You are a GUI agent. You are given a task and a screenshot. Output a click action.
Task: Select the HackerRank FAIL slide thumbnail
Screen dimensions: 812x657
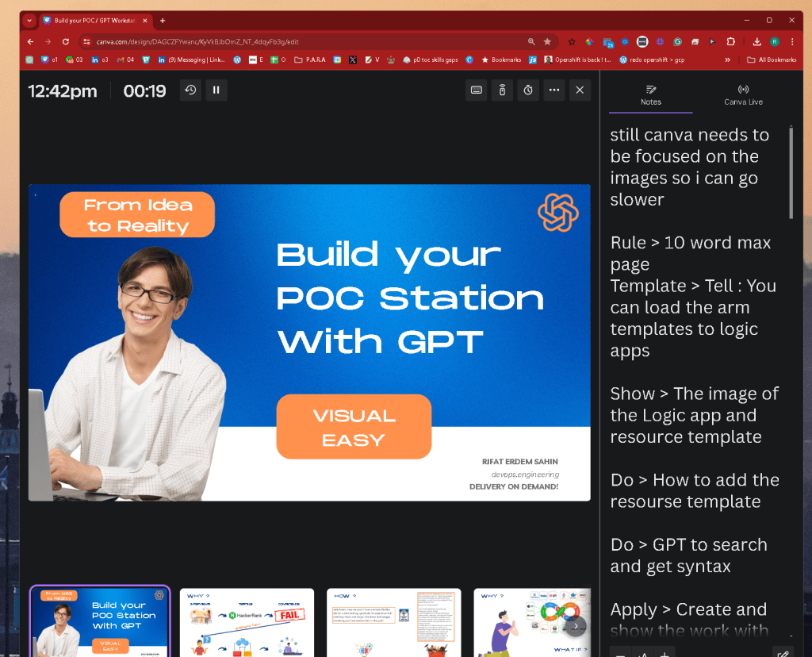coord(247,622)
